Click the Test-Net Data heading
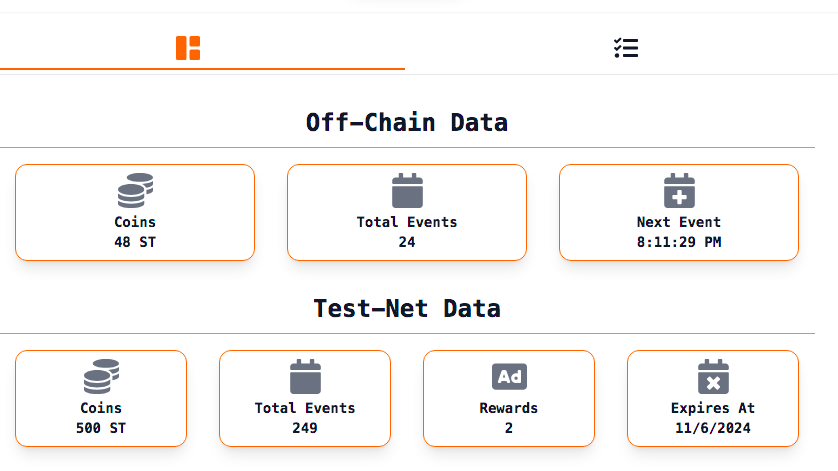The width and height of the screenshot is (838, 471). 407,308
